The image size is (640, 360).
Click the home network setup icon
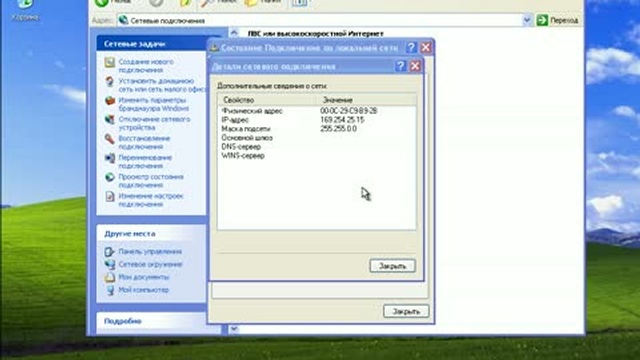pos(109,81)
